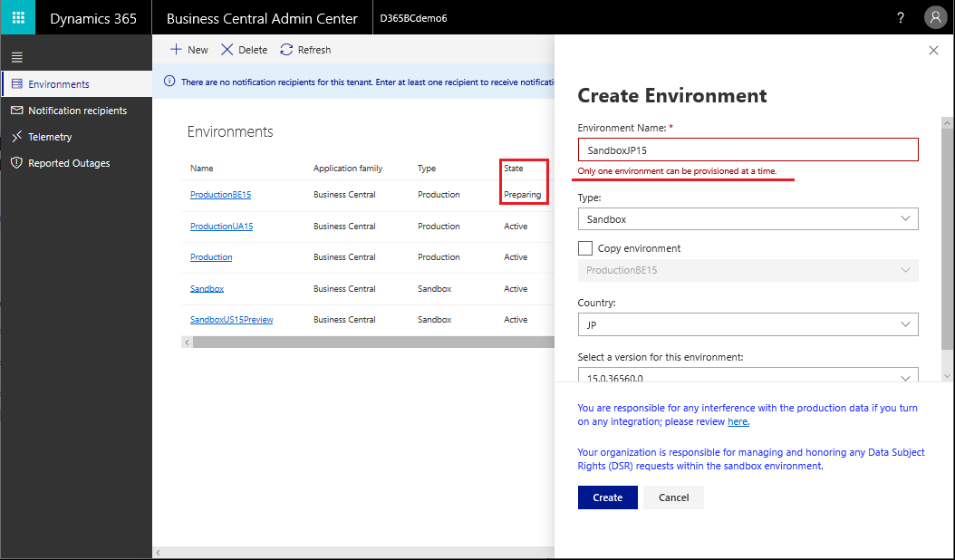Click the Environment Name input field
The height and width of the screenshot is (560, 955).
[748, 150]
